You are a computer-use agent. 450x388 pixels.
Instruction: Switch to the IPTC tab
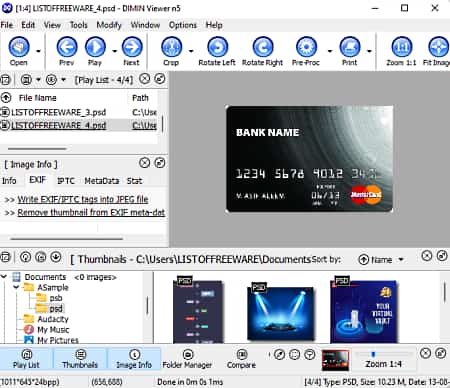pos(66,181)
